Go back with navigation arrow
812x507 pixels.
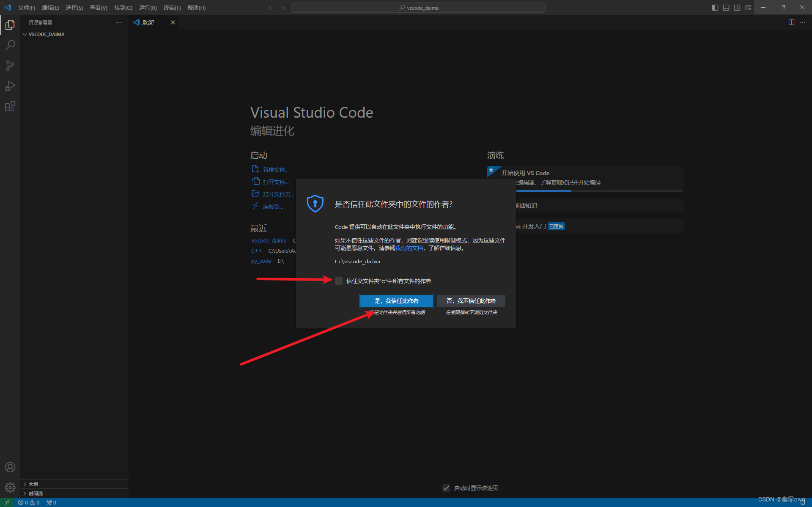click(x=271, y=8)
